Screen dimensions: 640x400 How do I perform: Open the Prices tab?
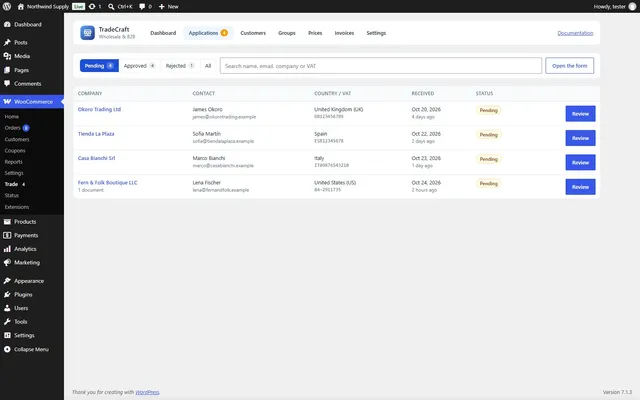315,33
